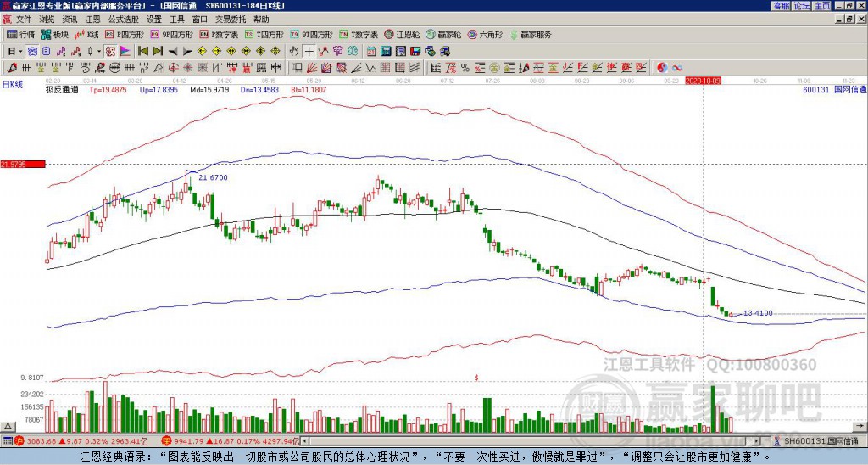Viewport: 868px width, 465px height.
Task: Click the 客服 customer service button
Action: tap(782, 6)
